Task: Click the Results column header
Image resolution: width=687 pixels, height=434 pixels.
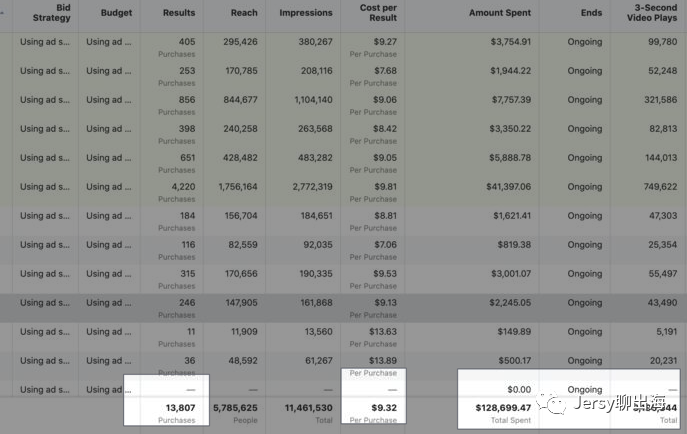Action: pos(178,13)
